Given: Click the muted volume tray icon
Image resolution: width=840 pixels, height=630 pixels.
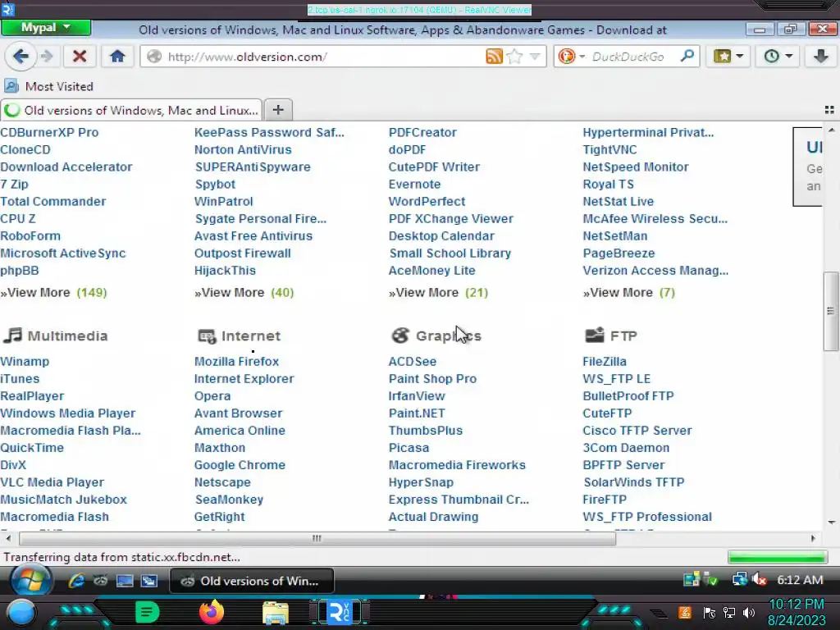Looking at the screenshot, I should pyautogui.click(x=759, y=580).
